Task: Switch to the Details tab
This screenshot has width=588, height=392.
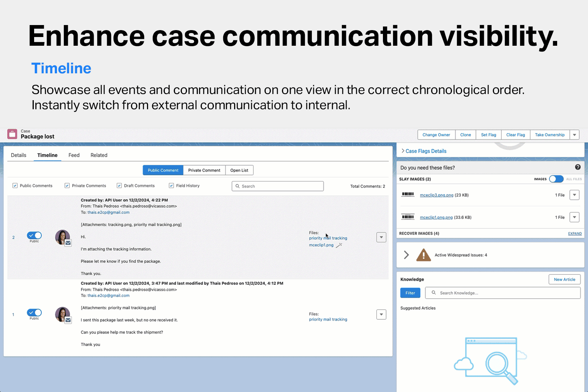Action: pyautogui.click(x=19, y=155)
